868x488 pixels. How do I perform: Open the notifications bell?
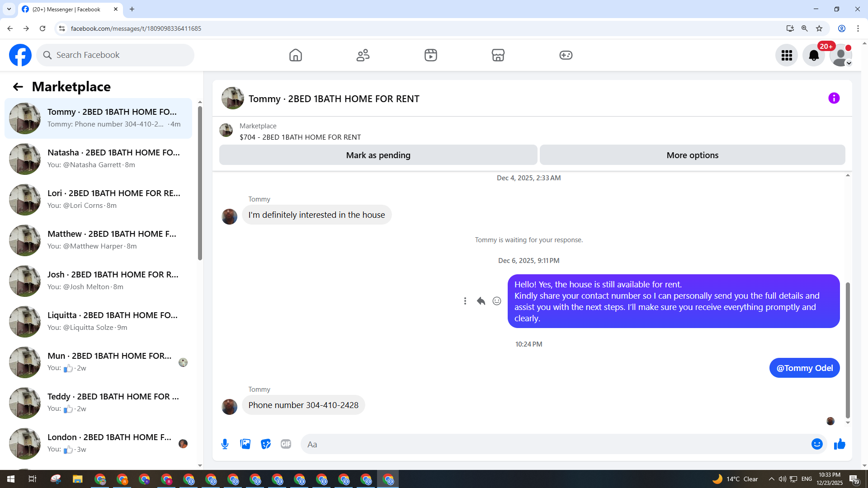point(813,55)
